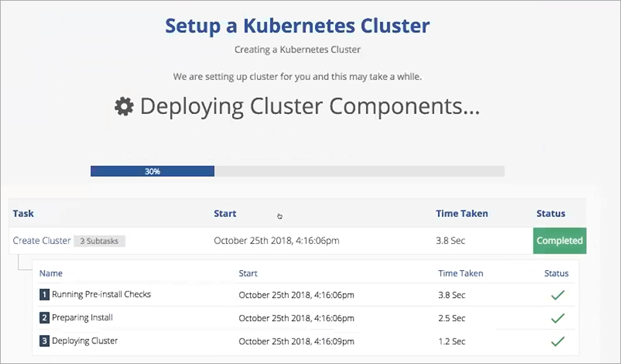Click the 1.2 Sec time taken value
Viewport: 621px width, 364px height.
point(452,341)
